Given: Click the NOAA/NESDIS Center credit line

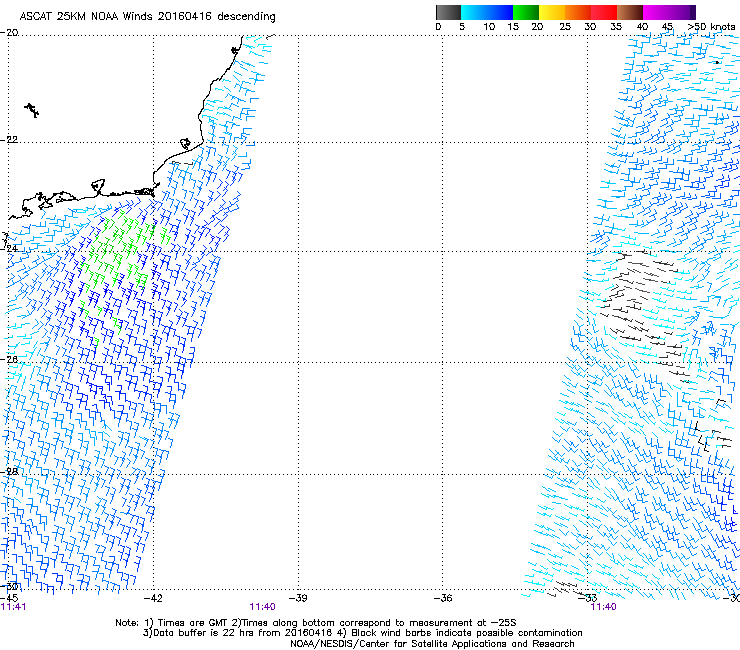Looking at the screenshot, I should point(432,644).
